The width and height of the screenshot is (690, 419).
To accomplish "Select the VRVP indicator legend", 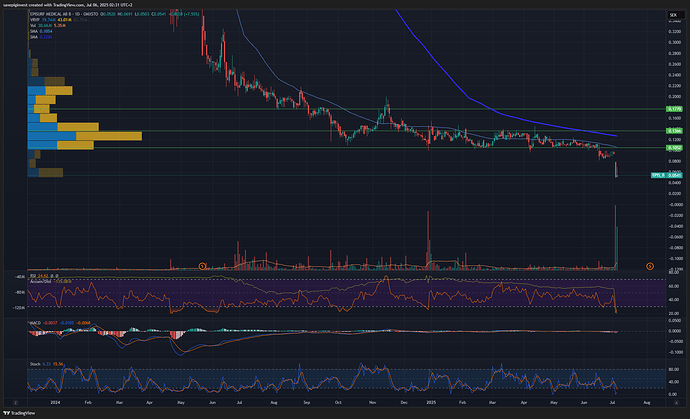I will (58, 20).
